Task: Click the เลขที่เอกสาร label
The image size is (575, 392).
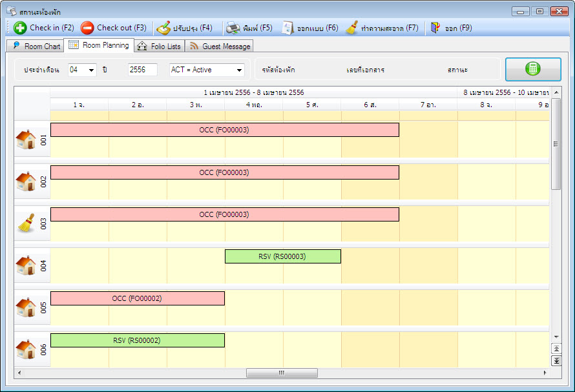Action: click(365, 70)
